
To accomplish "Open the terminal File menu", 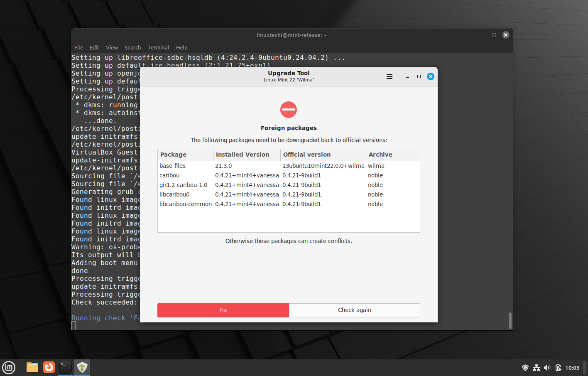I will tap(78, 47).
